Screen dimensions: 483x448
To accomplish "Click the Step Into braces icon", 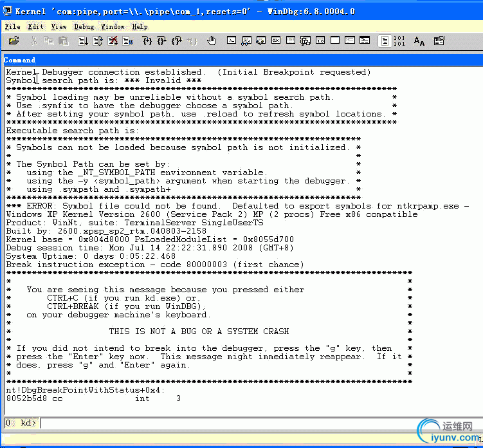I will click(x=147, y=41).
